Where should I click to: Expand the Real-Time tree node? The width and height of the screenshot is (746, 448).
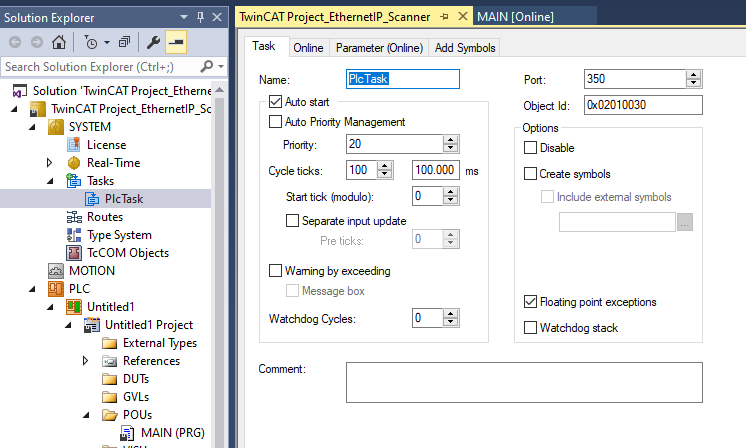click(x=49, y=163)
